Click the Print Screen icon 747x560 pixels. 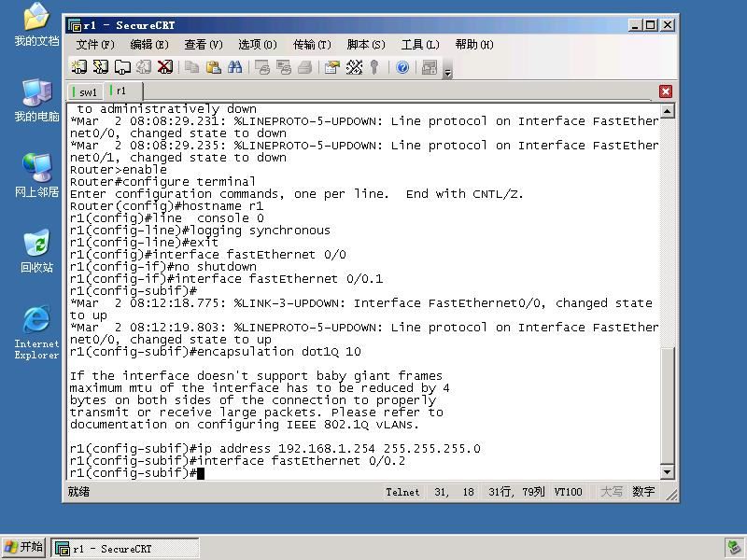tap(262, 67)
